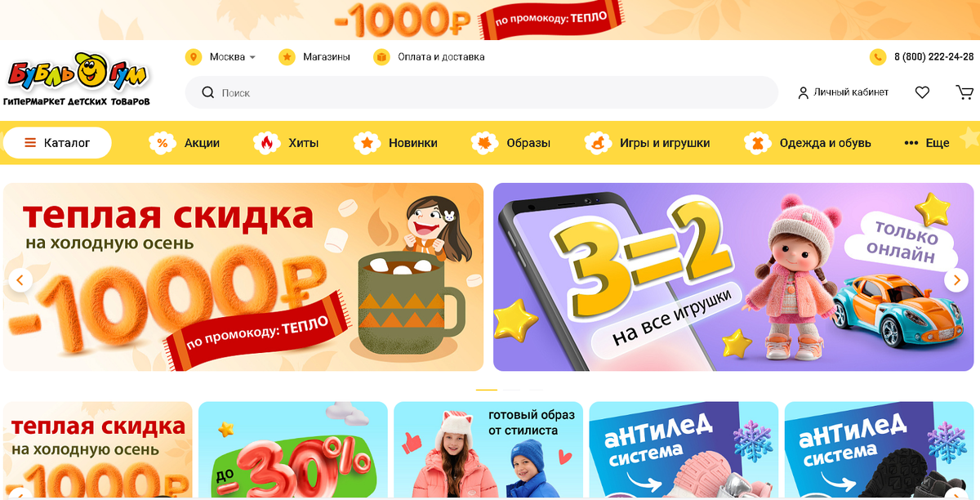Focus the Поиск search field
The width and height of the screenshot is (980, 500).
tap(482, 92)
